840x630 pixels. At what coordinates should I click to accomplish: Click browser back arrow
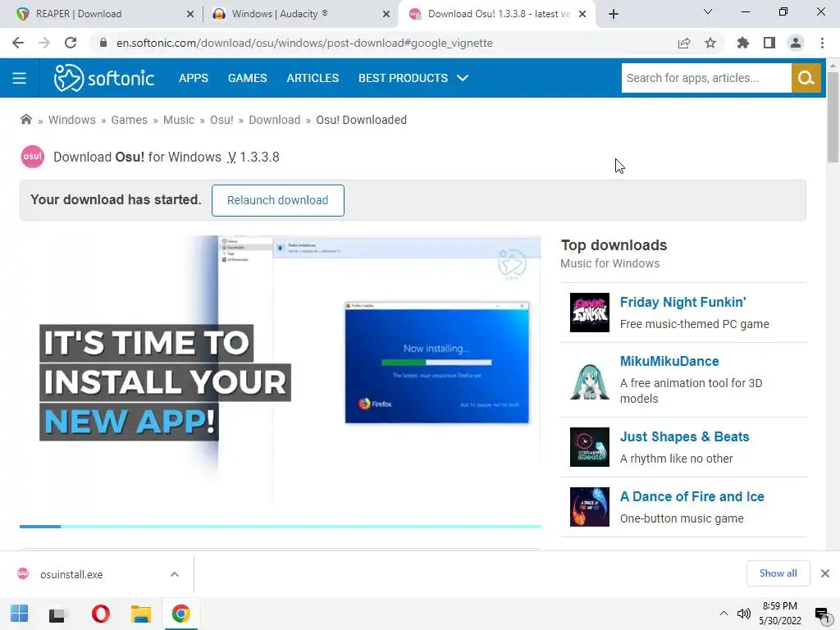[18, 43]
